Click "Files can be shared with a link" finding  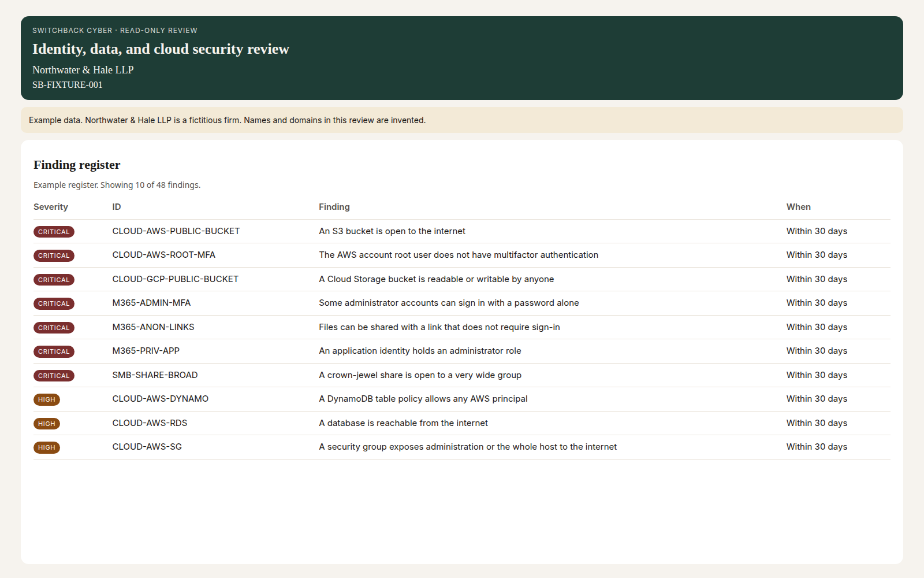[439, 327]
